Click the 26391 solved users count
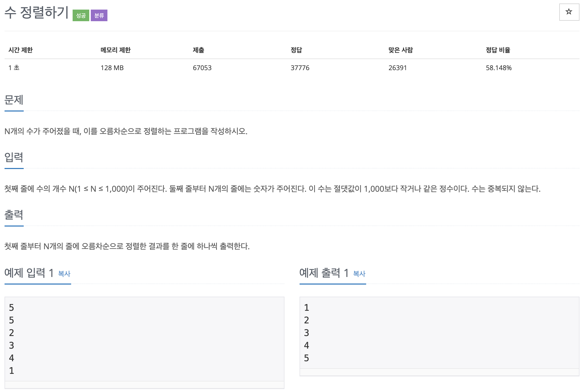 point(397,68)
